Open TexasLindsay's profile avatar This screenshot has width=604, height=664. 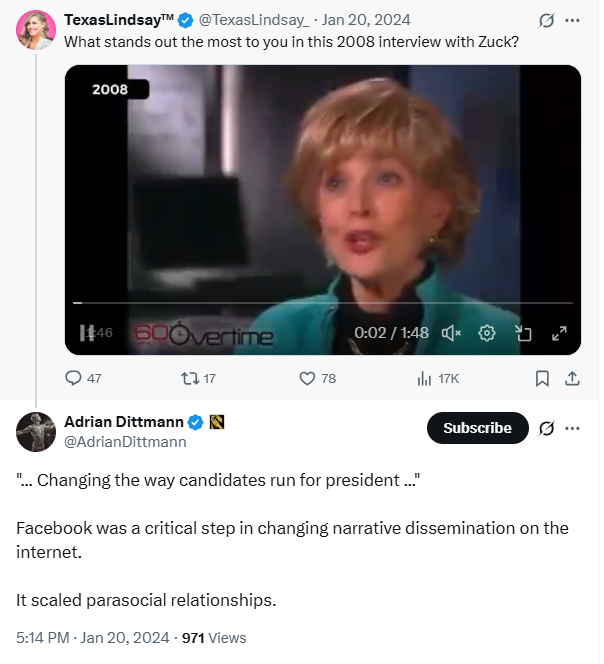[x=35, y=29]
